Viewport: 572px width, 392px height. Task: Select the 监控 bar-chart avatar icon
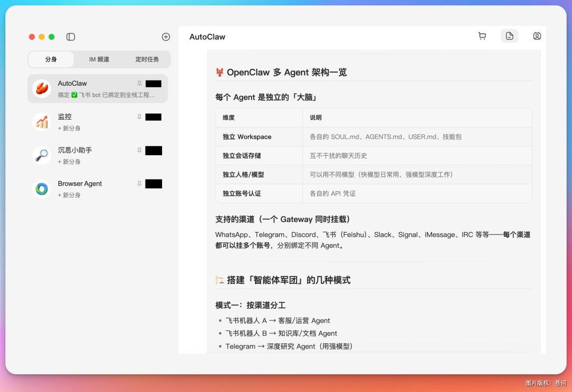(x=41, y=122)
